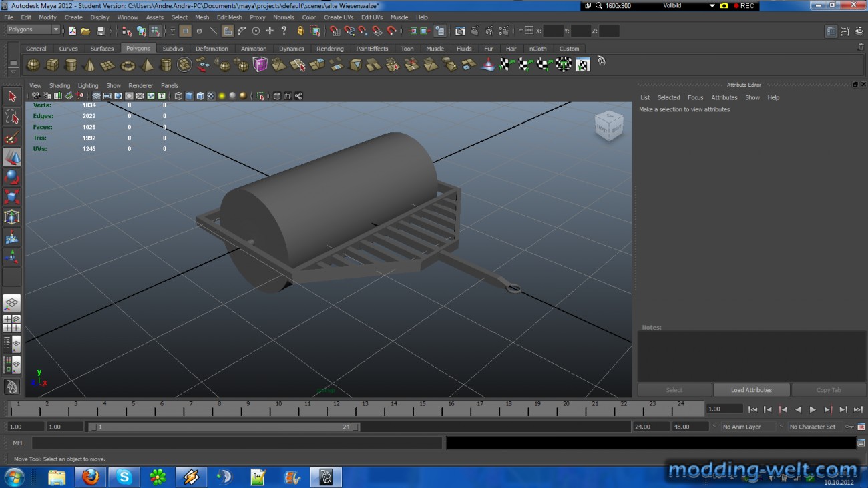The image size is (868, 488).
Task: Select the Paint Selection tool
Action: (x=12, y=138)
